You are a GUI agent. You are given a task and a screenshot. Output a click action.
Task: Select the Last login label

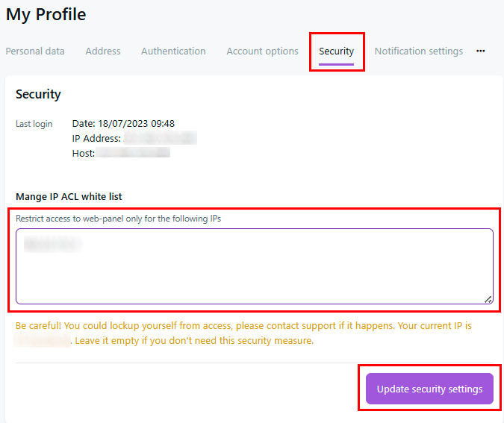(34, 124)
